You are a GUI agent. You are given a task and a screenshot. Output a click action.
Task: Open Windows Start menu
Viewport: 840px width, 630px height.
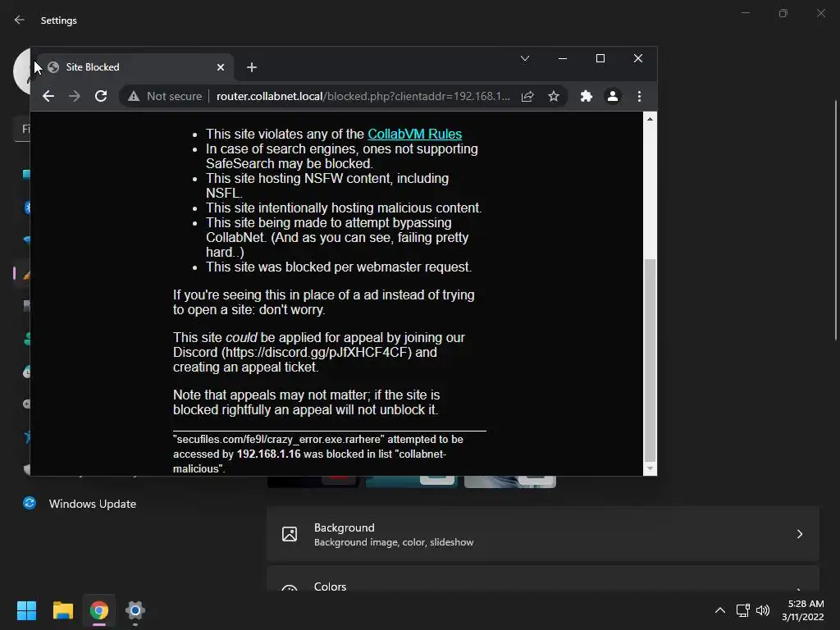tap(26, 610)
